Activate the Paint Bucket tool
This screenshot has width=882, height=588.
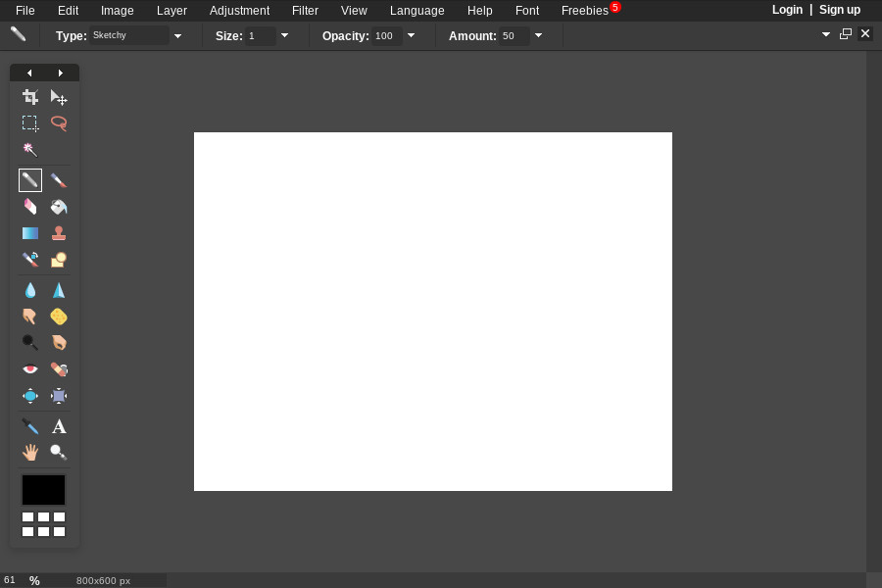click(59, 207)
